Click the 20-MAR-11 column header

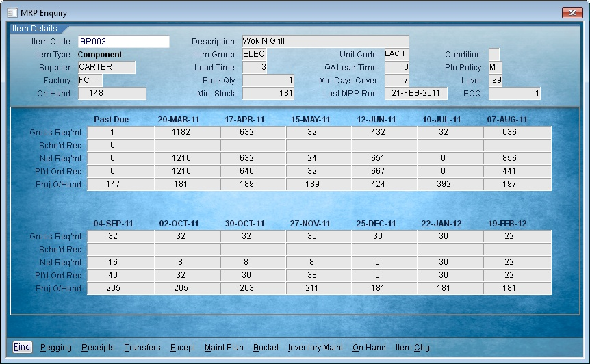tap(179, 120)
